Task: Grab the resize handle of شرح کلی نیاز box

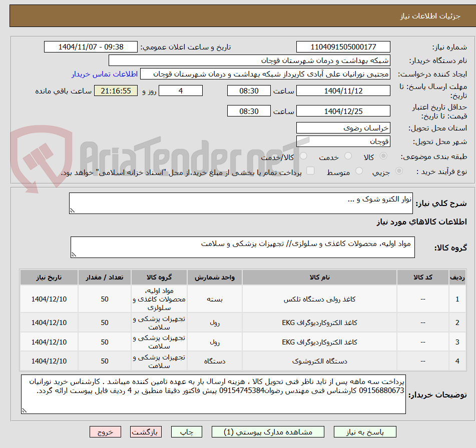Action: pos(72,210)
